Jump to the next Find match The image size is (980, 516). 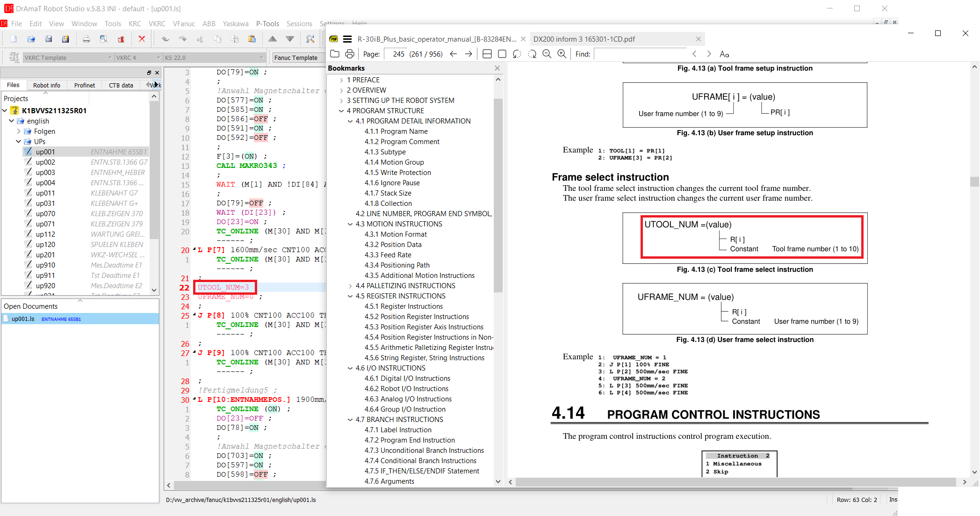(x=709, y=54)
